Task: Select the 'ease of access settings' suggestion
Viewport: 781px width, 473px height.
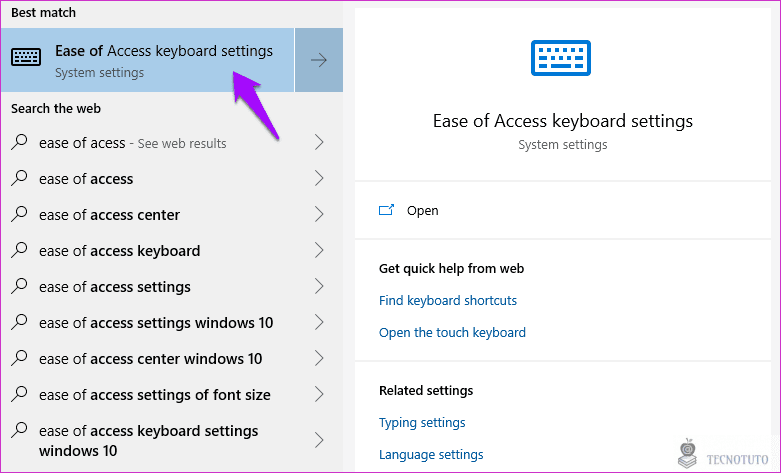Action: click(172, 287)
